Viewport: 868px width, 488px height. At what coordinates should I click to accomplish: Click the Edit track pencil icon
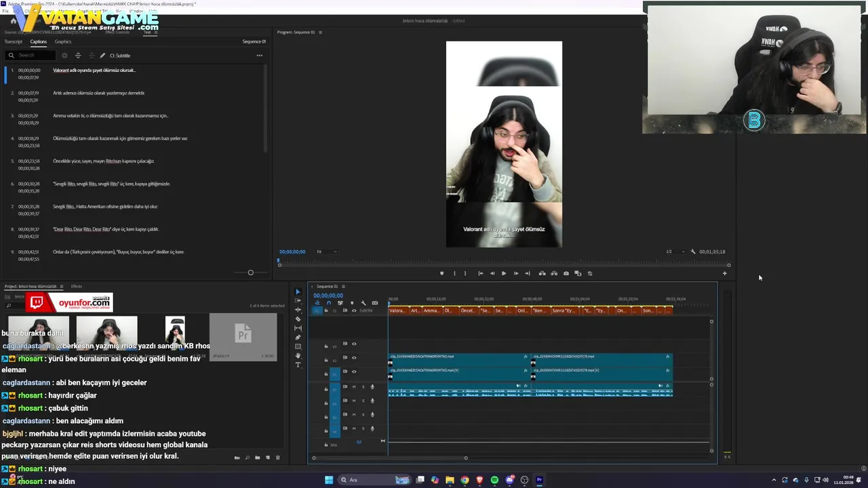click(102, 56)
